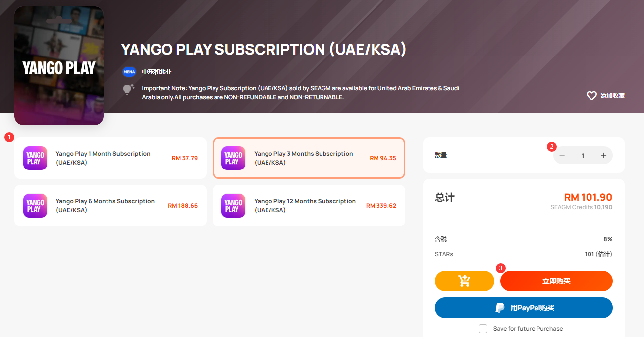
Task: Select the 6 Months Subscription RM 188.66
Action: coord(110,206)
